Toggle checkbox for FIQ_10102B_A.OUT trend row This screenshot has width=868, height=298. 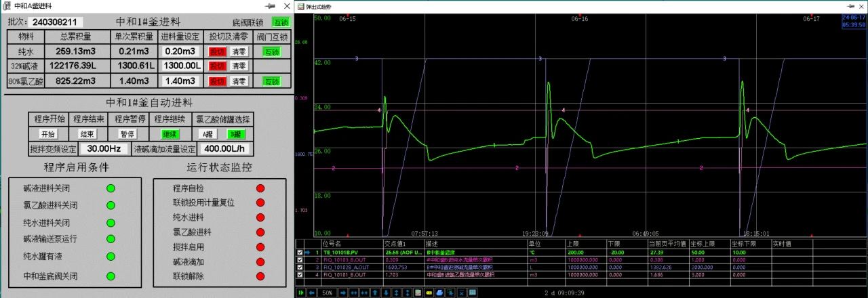point(300,267)
